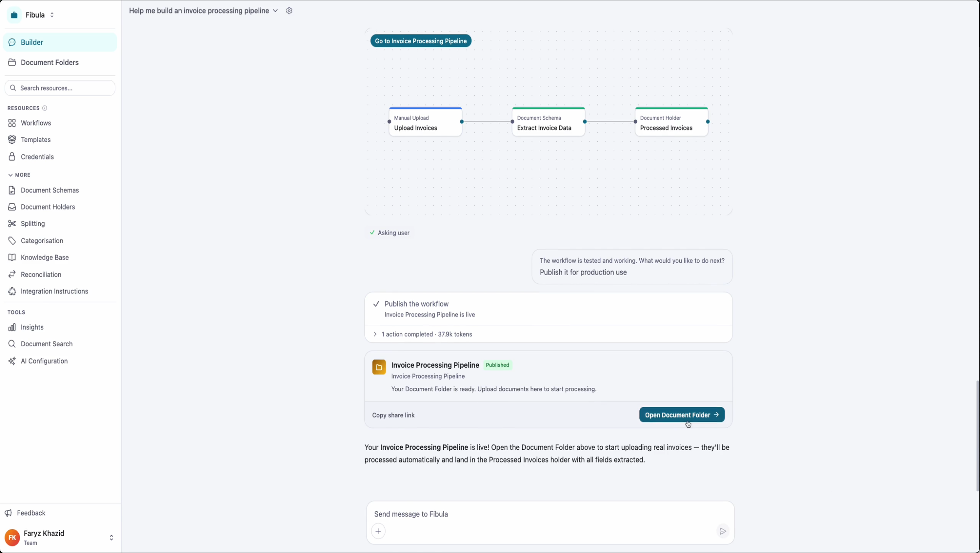Click the Feedback link
This screenshot has width=980, height=553.
point(25,513)
